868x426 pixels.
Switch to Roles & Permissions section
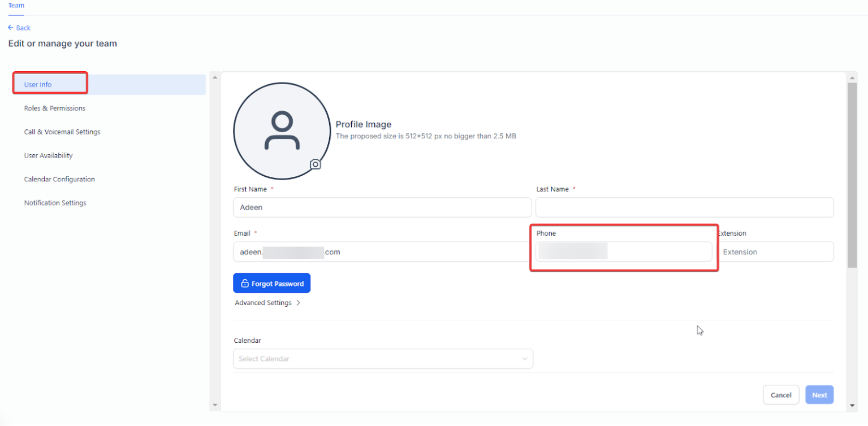click(x=54, y=108)
